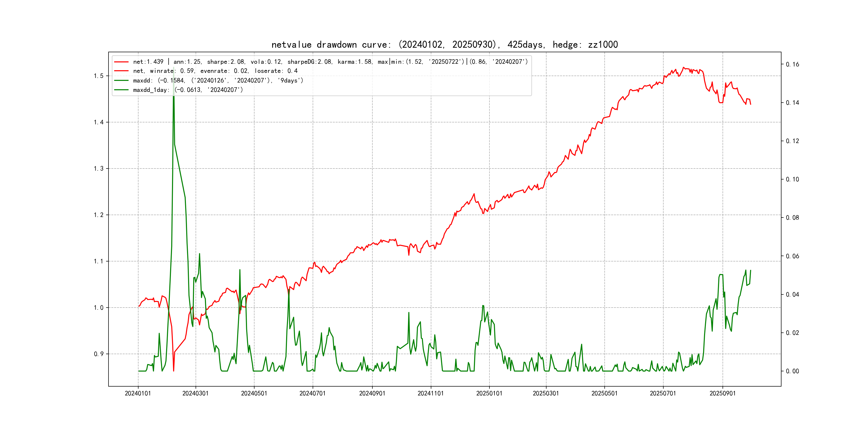Click the red line swatch for net:1.439 legend entry
The image size is (868, 434).
(x=121, y=62)
